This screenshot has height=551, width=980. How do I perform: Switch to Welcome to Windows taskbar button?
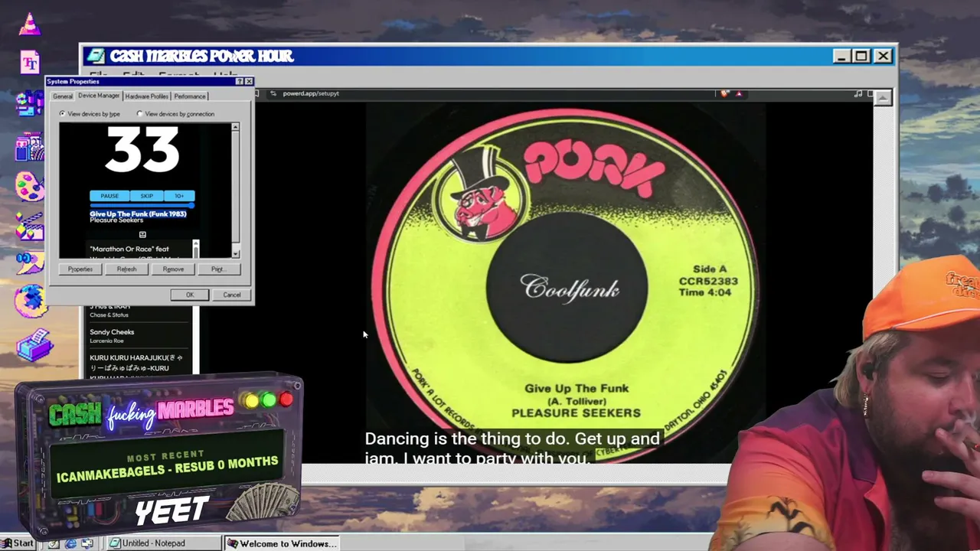click(282, 543)
